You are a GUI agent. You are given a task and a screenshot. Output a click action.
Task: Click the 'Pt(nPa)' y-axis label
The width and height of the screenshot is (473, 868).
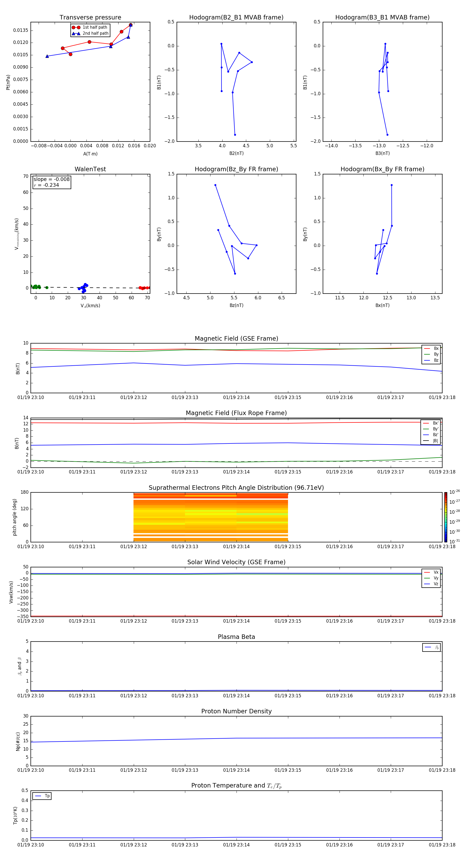click(x=8, y=82)
